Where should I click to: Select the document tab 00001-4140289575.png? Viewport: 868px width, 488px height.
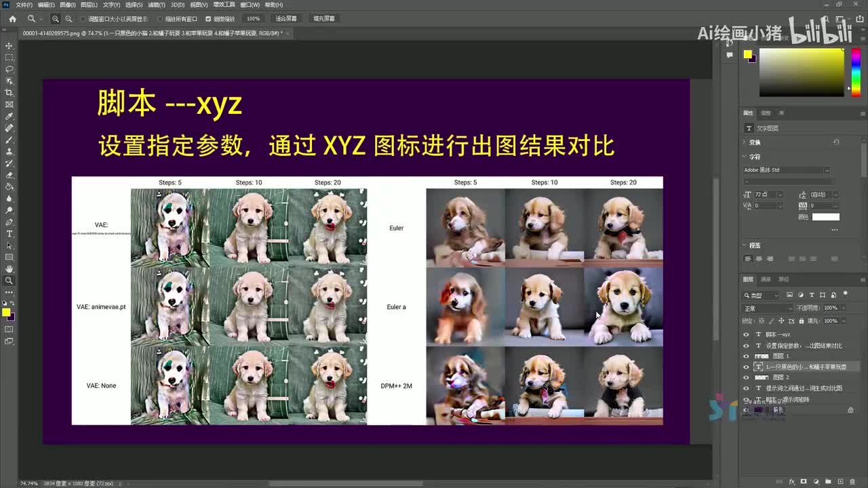(152, 33)
